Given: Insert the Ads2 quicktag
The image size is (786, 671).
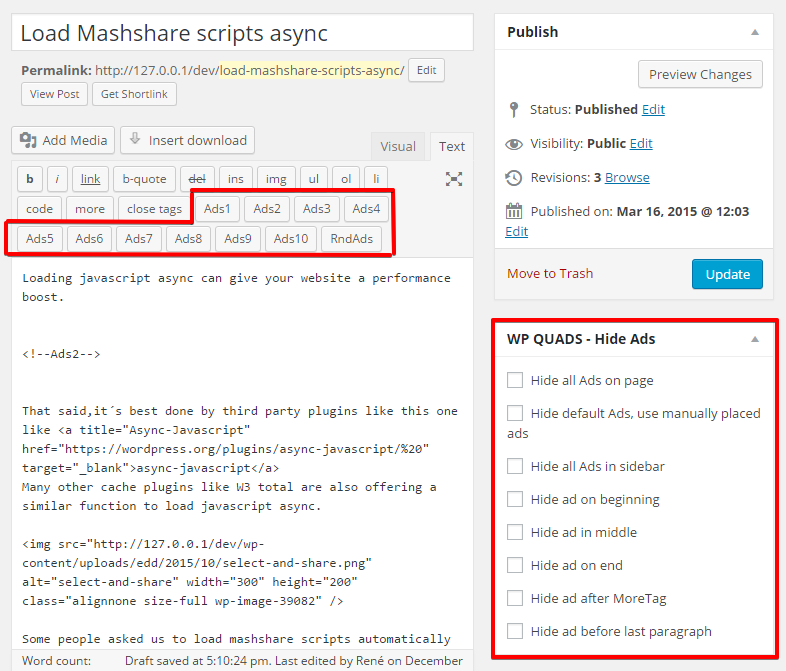Looking at the screenshot, I should (267, 209).
